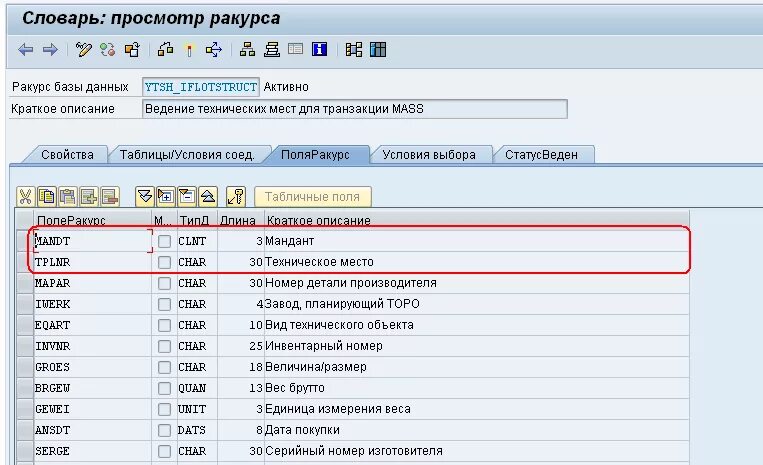This screenshot has height=465, width=763.
Task: Toggle checkbox in MANDT row
Action: coord(164,241)
